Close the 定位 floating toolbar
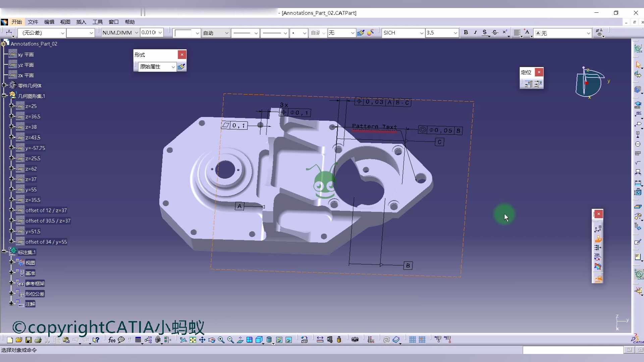 point(539,72)
